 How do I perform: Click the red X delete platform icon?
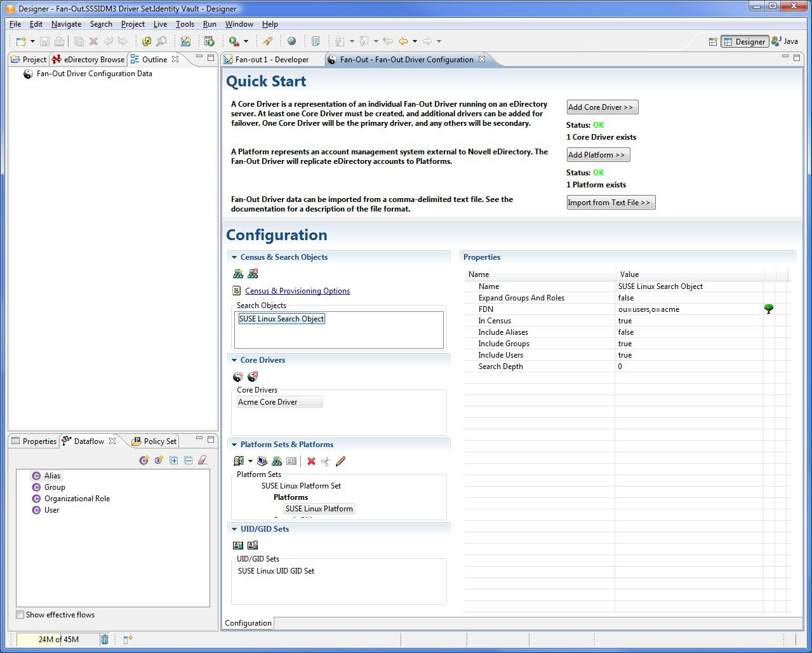click(311, 461)
